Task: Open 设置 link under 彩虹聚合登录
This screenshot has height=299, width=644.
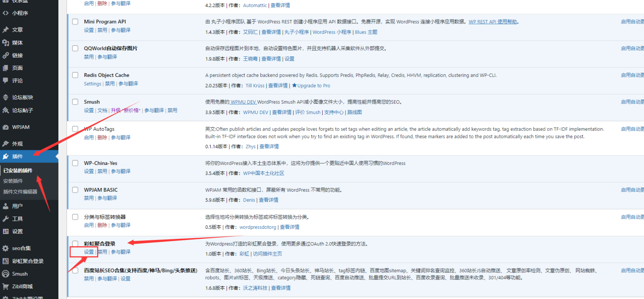Action: click(x=89, y=252)
